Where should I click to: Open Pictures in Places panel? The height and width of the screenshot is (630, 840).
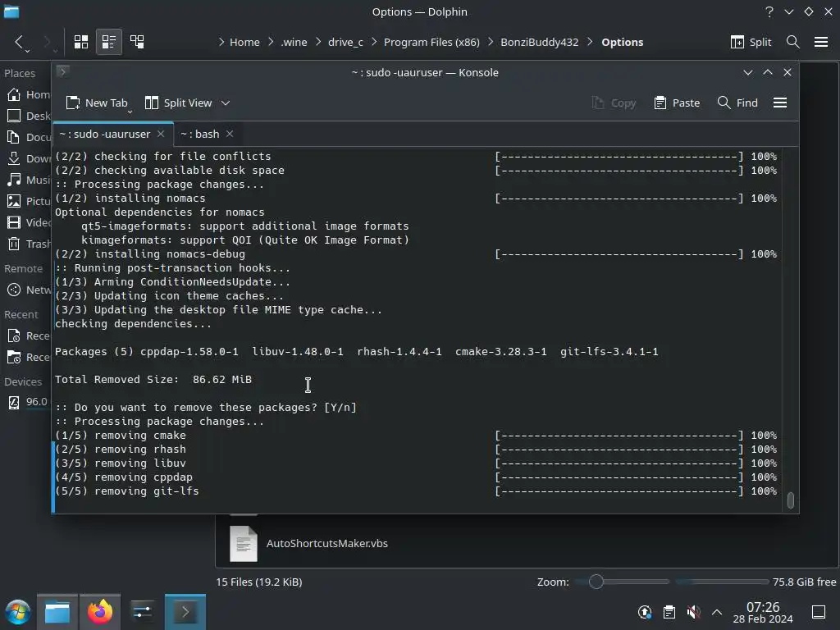(x=27, y=202)
